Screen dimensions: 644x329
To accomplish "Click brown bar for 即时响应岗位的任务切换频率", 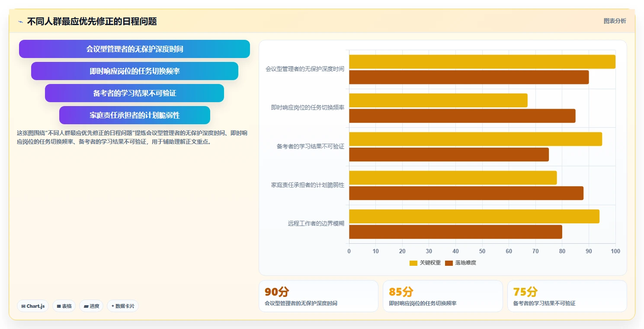I will [x=462, y=116].
